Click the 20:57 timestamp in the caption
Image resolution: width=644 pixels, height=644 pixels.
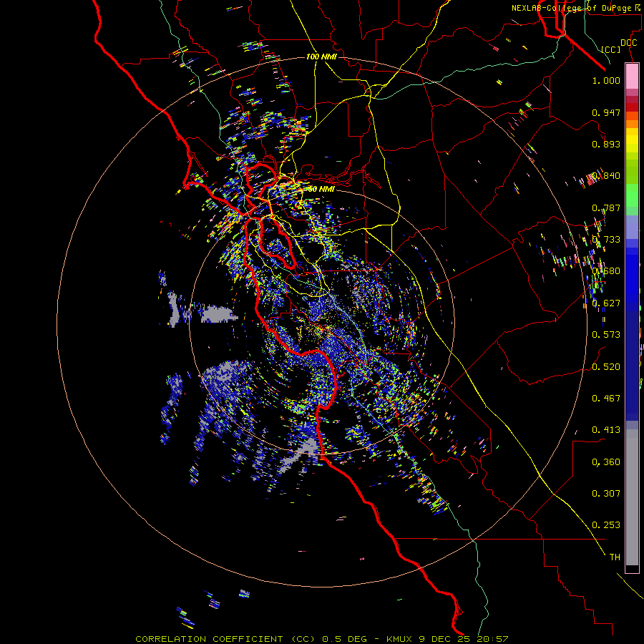click(492, 639)
